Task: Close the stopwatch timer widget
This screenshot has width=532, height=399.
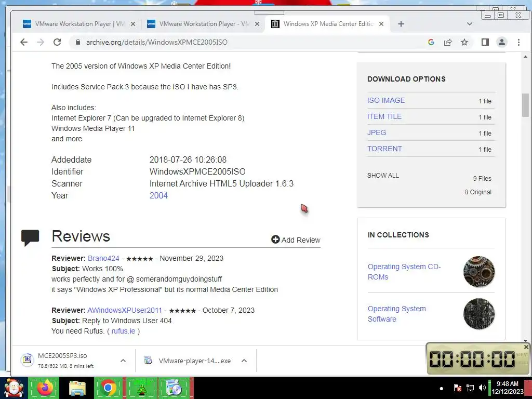Action: (526, 347)
